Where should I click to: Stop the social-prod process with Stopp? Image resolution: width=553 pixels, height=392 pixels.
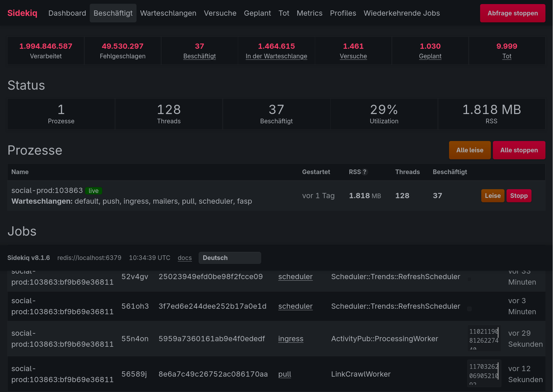[x=519, y=196]
